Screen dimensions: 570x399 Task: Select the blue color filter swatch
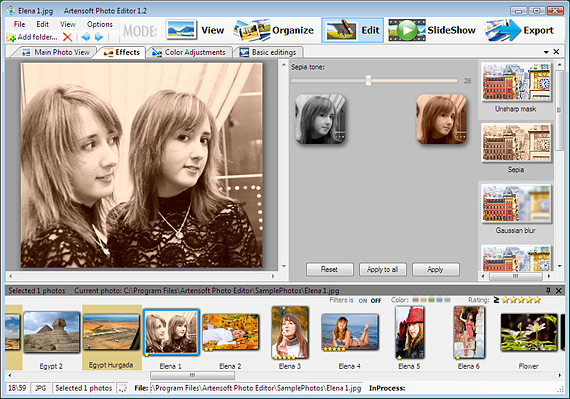(x=439, y=300)
